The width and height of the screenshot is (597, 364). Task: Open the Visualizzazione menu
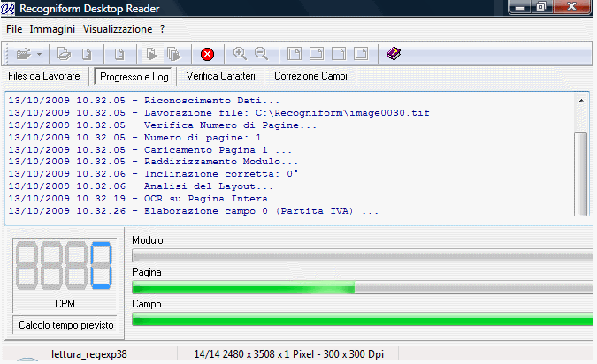click(118, 29)
